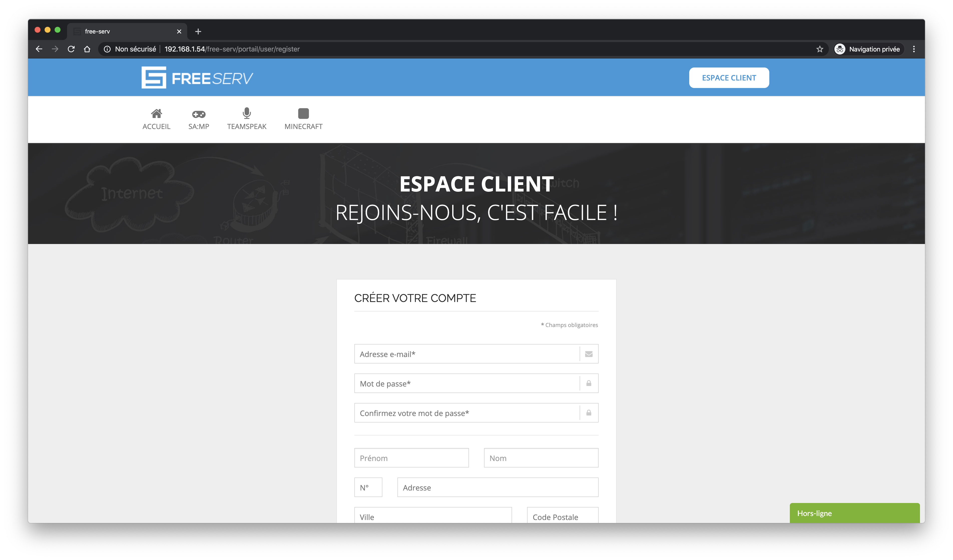
Task: Open the Accueil home icon
Action: coord(156,114)
